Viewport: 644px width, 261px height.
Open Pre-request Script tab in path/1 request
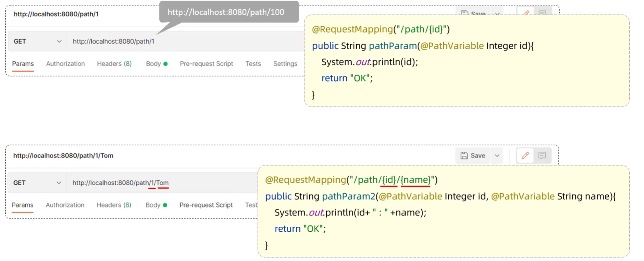click(206, 64)
